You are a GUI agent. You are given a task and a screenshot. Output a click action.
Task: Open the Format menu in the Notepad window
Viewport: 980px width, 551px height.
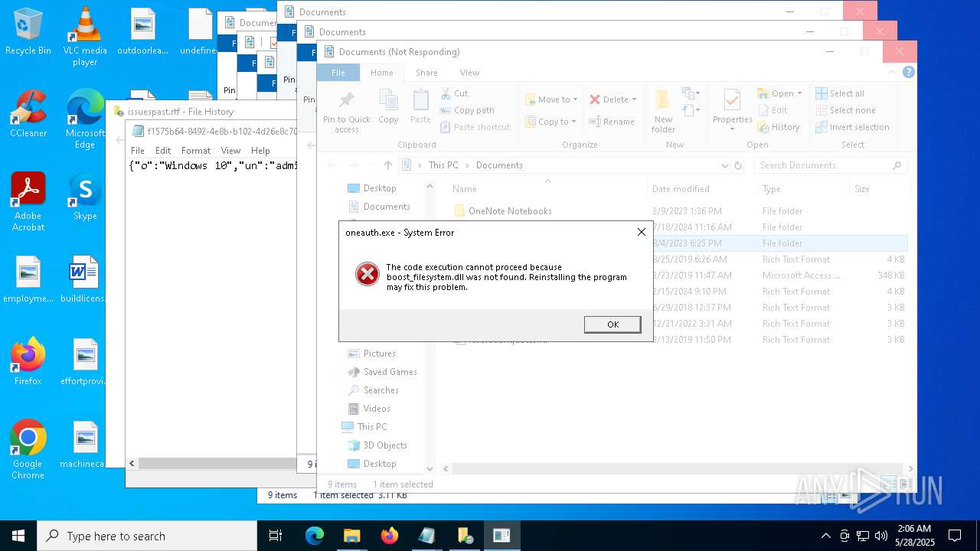pos(196,151)
